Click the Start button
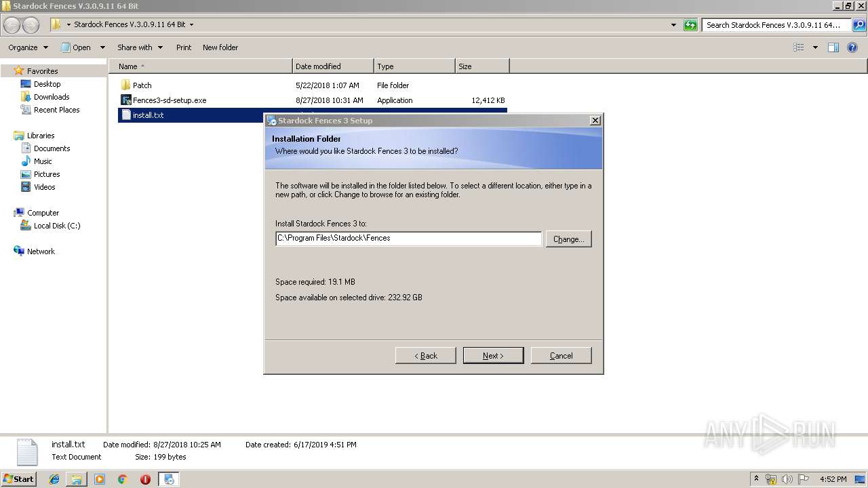This screenshot has height=488, width=868. (18, 479)
